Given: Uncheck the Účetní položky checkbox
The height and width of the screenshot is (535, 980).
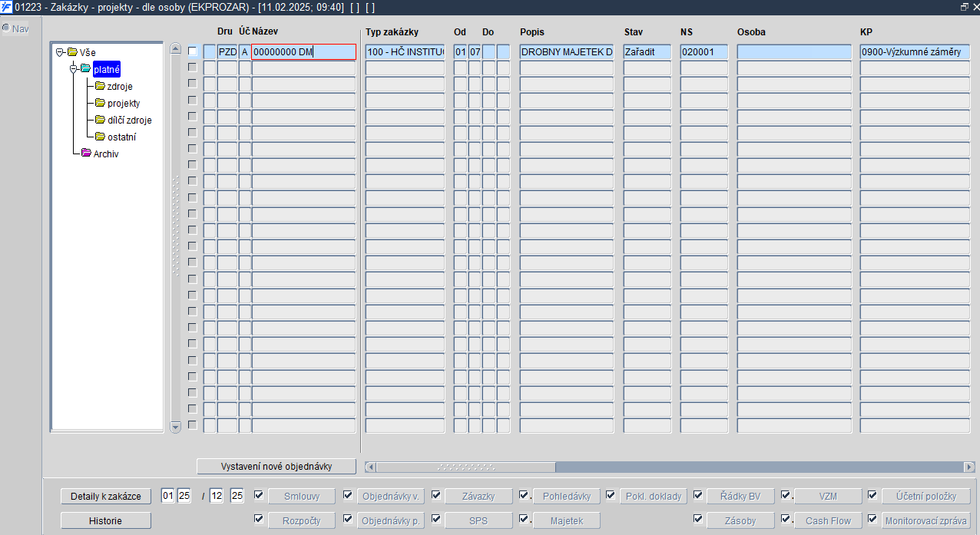Looking at the screenshot, I should 872,495.
